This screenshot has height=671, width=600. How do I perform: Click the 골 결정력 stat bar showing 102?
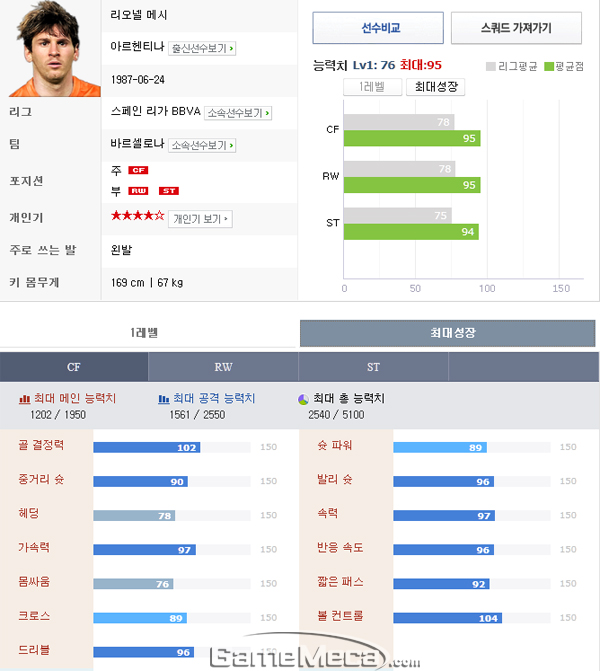146,448
